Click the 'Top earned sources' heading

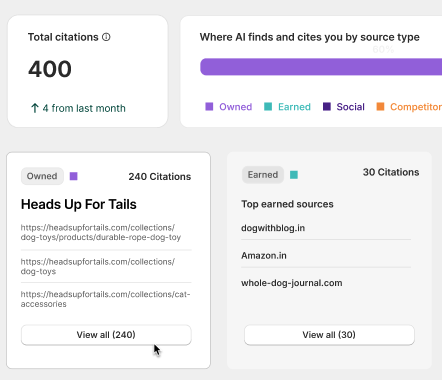pos(287,204)
